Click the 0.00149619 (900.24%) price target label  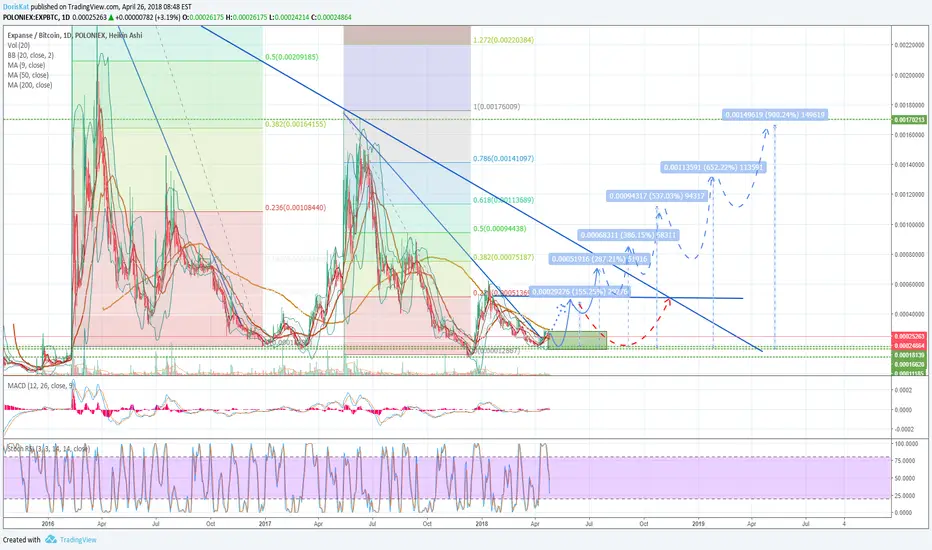click(774, 114)
